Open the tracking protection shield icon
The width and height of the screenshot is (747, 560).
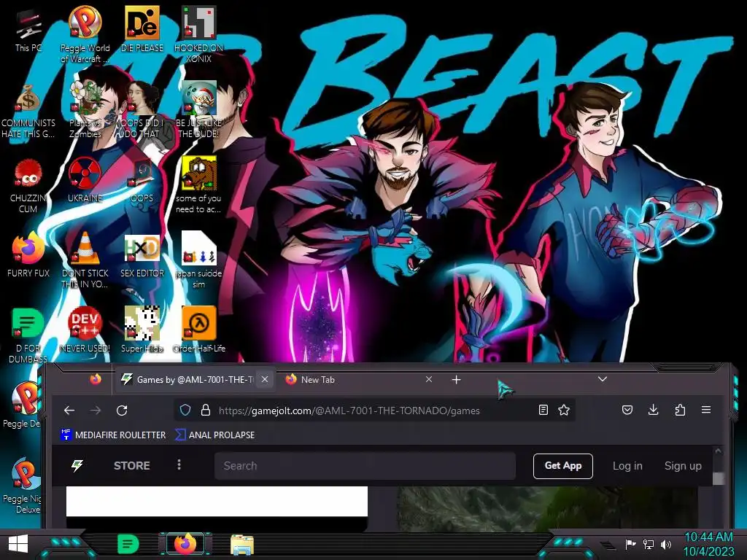(185, 410)
